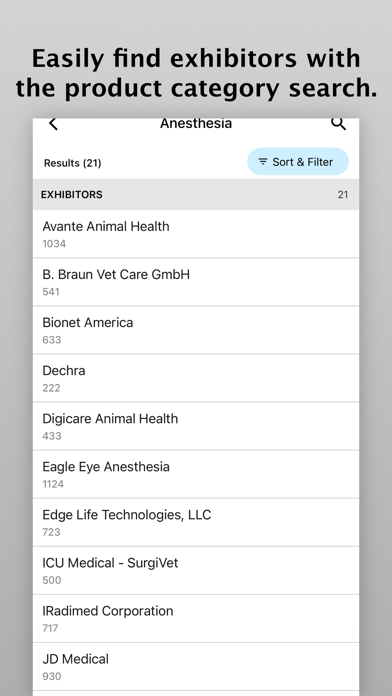The height and width of the screenshot is (696, 392).
Task: Tap the back arrow icon
Action: (53, 124)
